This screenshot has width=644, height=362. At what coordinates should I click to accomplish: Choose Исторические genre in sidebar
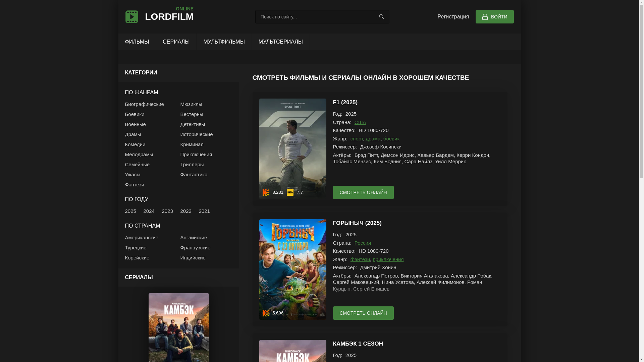(x=197, y=134)
